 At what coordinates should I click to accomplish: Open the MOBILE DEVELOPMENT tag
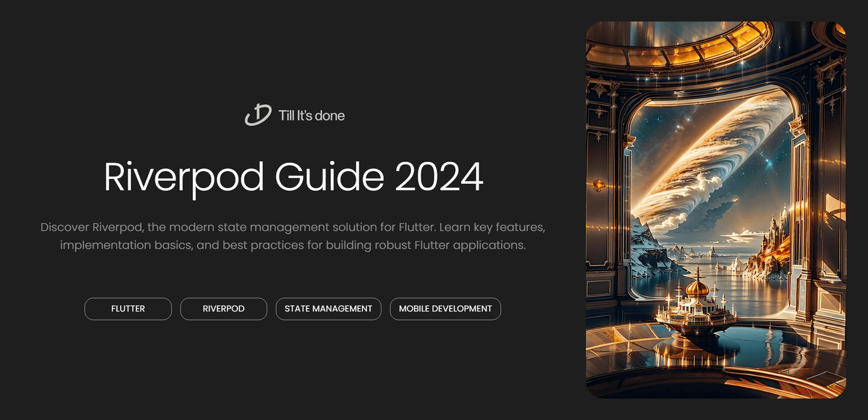(445, 309)
